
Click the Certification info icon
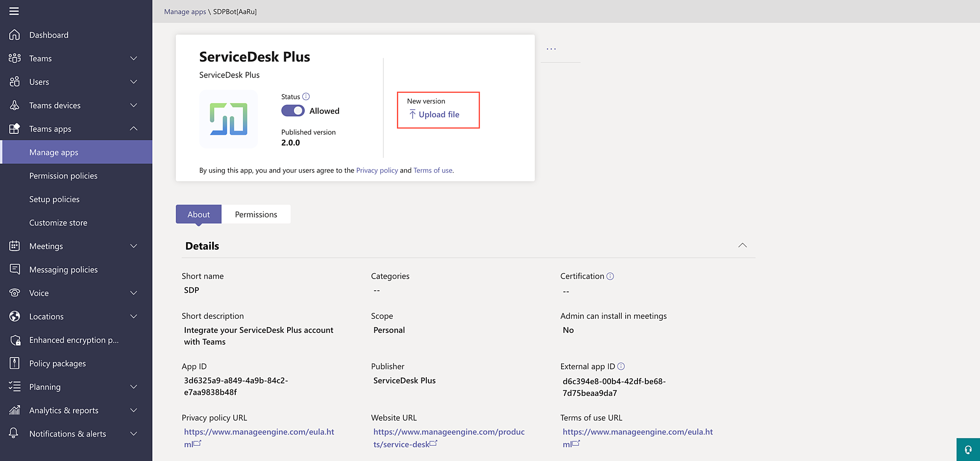610,276
